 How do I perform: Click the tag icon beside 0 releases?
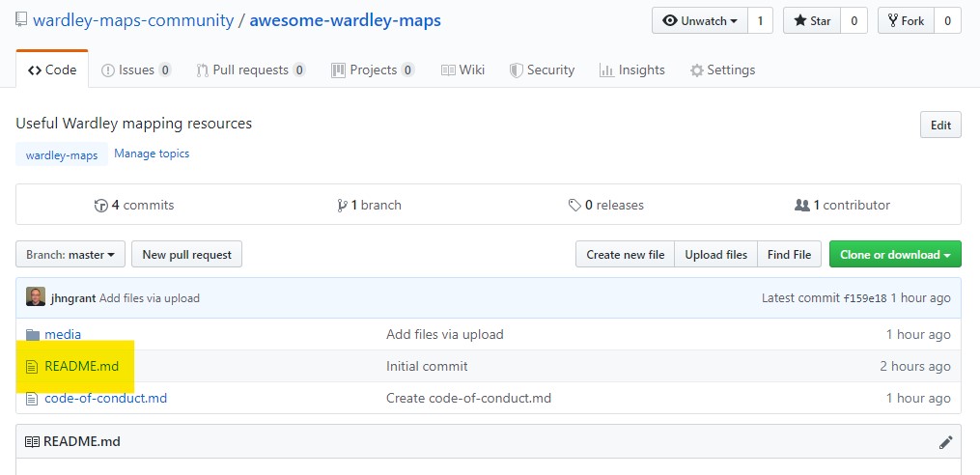(x=574, y=205)
